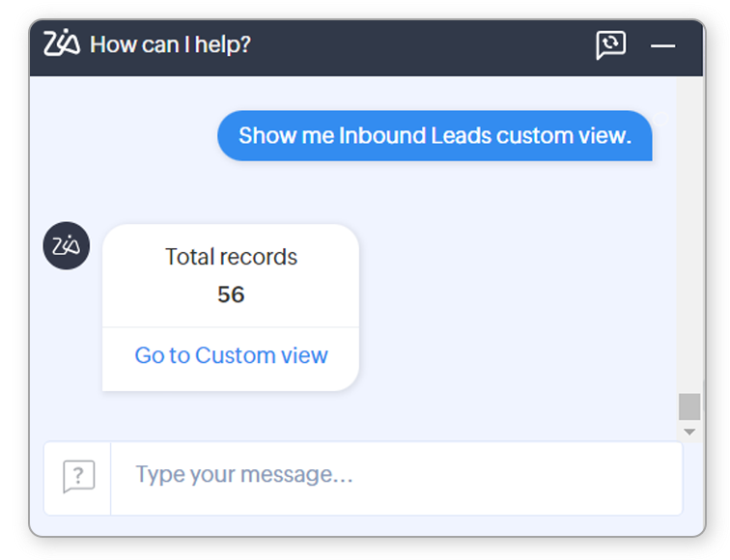Click the Zia avatar beside the response
This screenshot has width=730, height=560.
(67, 246)
